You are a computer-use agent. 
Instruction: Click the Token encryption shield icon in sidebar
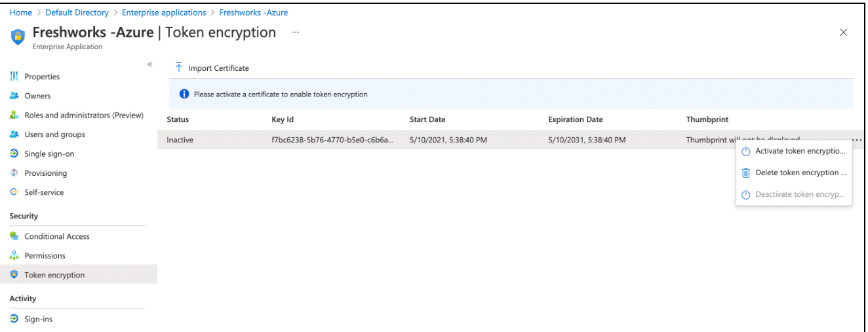(x=14, y=275)
